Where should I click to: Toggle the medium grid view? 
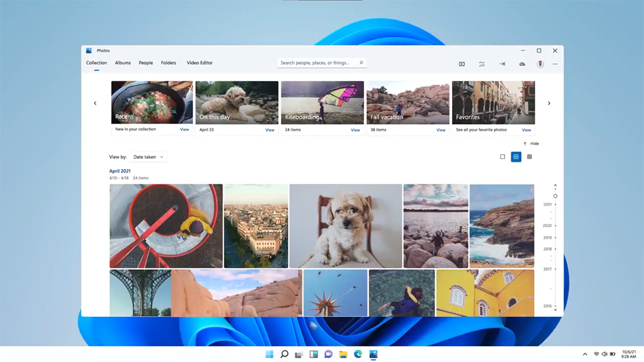516,157
